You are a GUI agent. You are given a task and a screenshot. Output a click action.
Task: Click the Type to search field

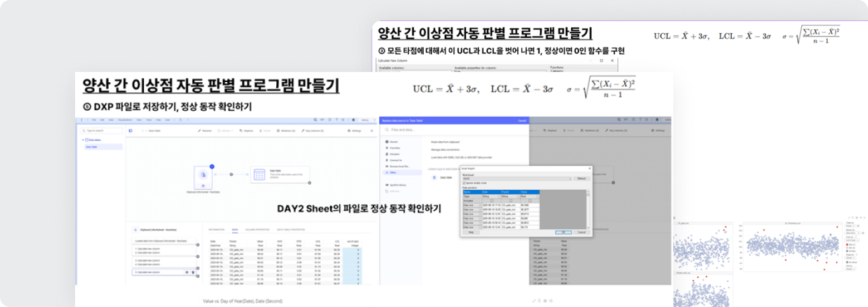[x=102, y=130]
